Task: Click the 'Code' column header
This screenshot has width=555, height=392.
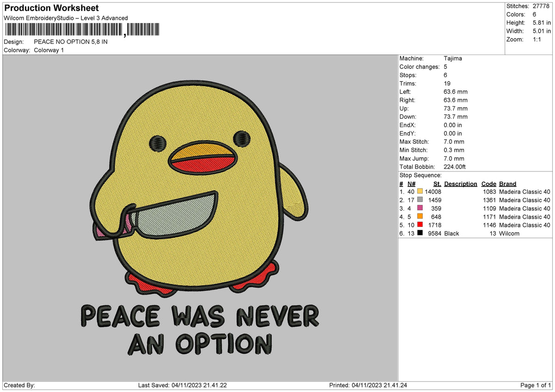Action: 488,184
